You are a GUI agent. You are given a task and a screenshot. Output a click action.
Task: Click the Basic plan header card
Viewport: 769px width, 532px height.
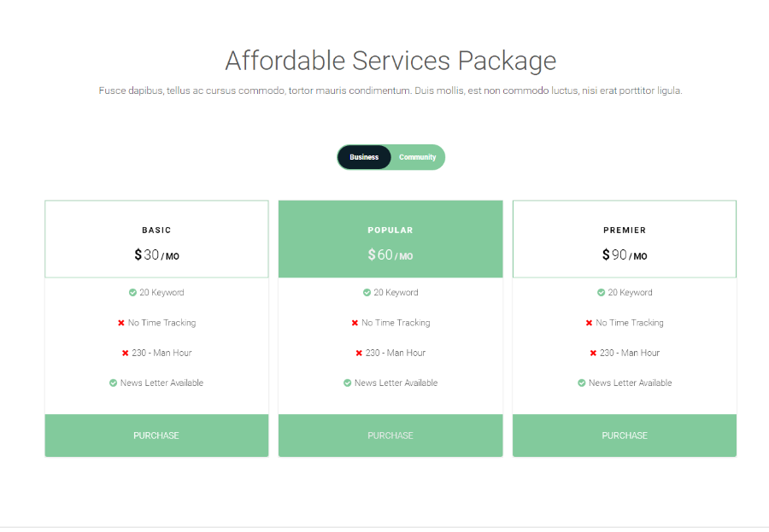(x=156, y=239)
